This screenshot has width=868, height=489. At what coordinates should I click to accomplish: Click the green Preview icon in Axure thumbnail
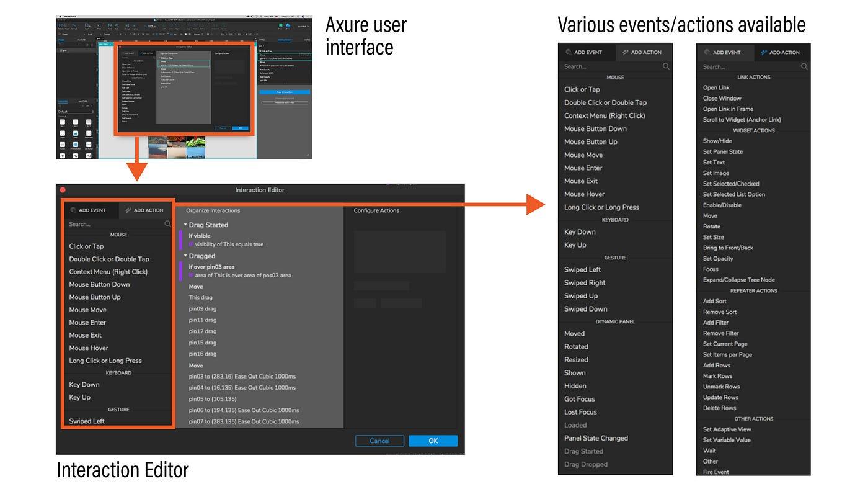click(281, 25)
